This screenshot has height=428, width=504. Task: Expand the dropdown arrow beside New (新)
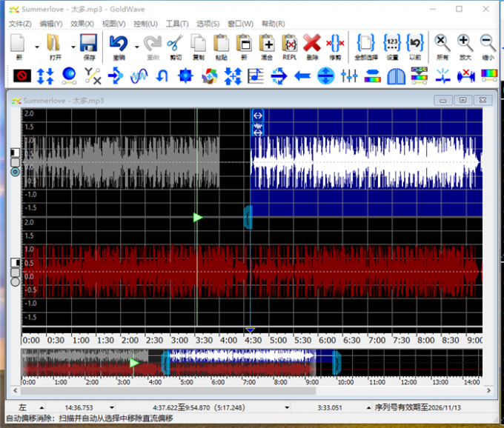point(36,47)
